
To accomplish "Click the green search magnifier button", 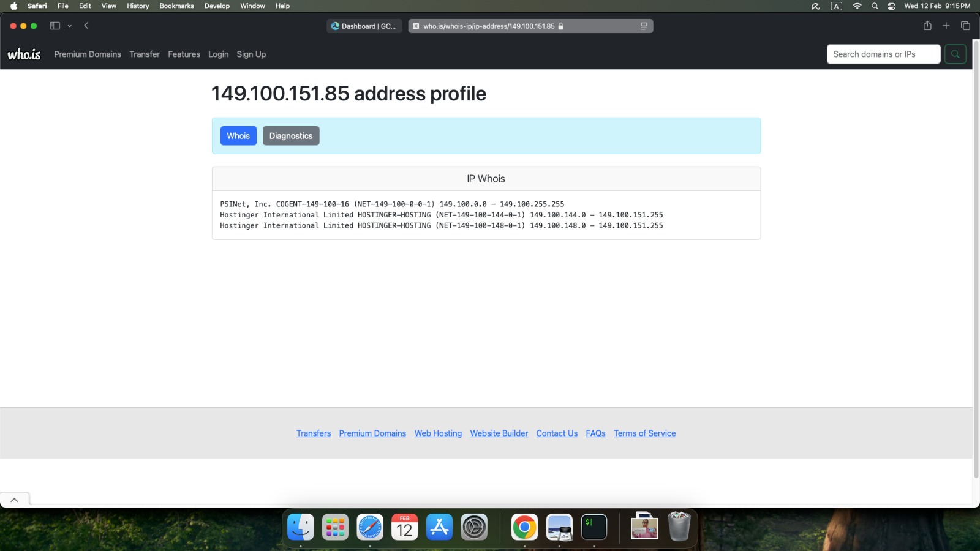I will (x=955, y=54).
